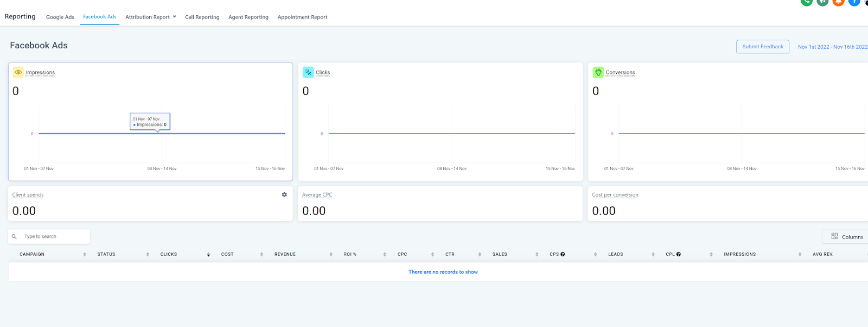Click the Average CPC 0.00 value
868x327 pixels.
[x=314, y=211]
